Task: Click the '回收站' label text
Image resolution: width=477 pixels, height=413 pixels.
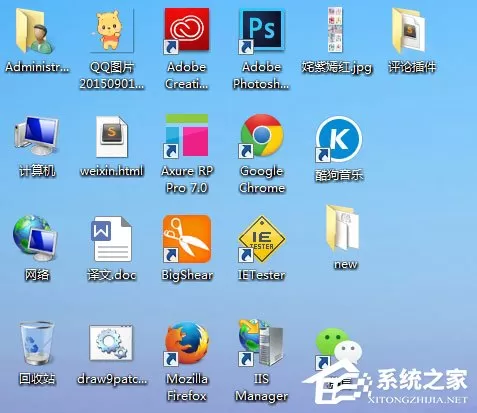Action: point(37,379)
